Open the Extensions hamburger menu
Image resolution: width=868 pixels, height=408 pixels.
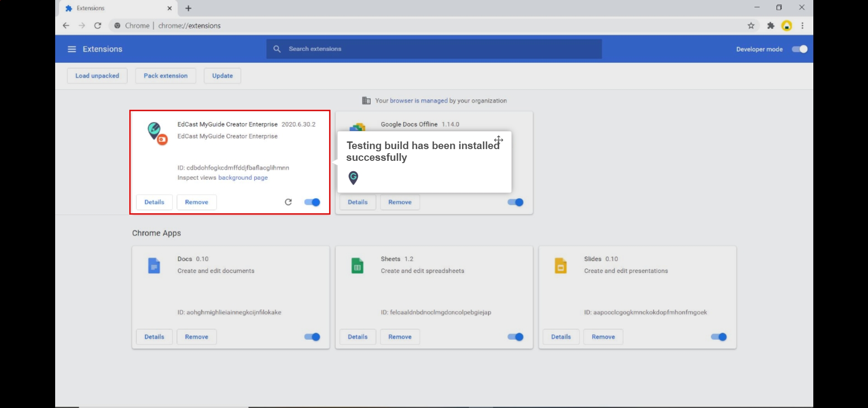[x=71, y=49]
